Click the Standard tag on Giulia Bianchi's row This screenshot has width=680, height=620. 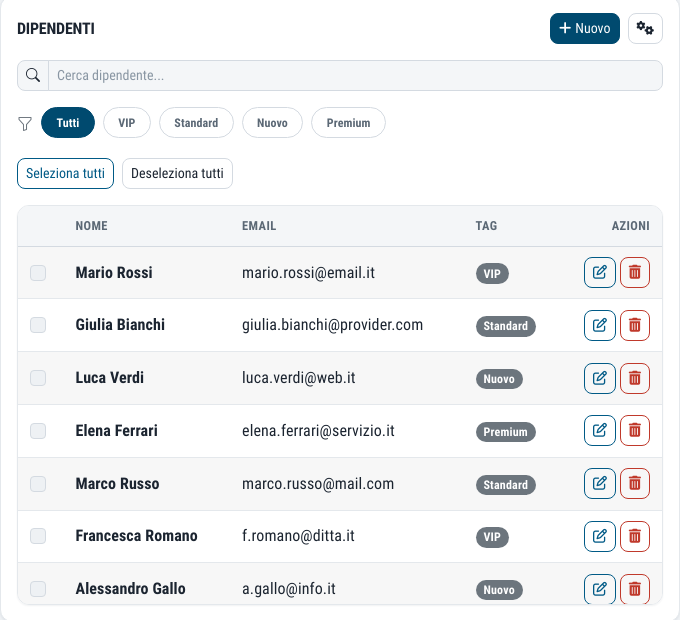[x=506, y=326]
